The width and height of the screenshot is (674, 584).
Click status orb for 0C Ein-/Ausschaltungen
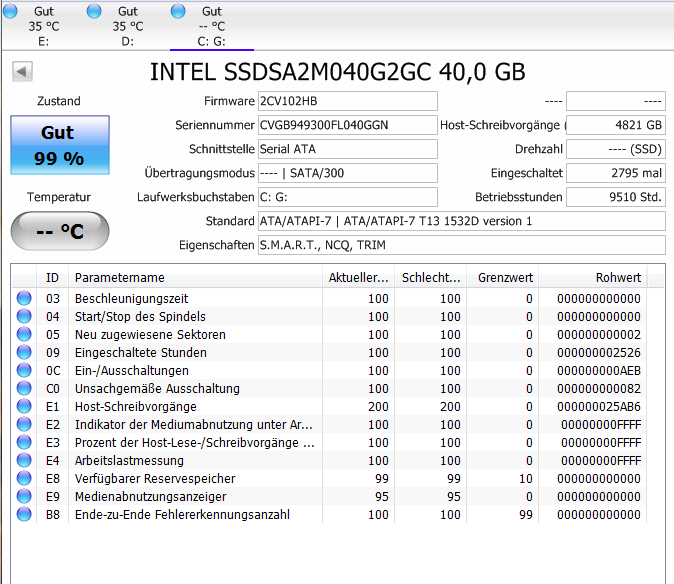tap(24, 370)
